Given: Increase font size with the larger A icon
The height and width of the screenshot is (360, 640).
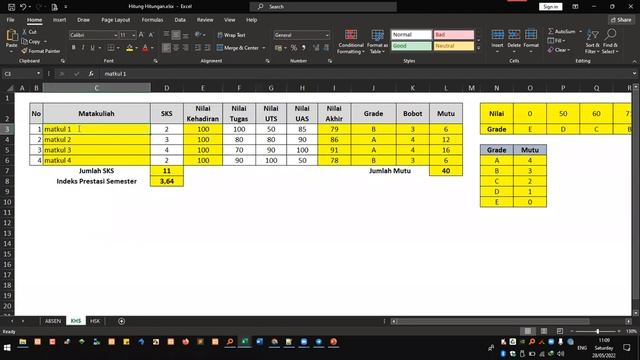Looking at the screenshot, I should [141, 35].
